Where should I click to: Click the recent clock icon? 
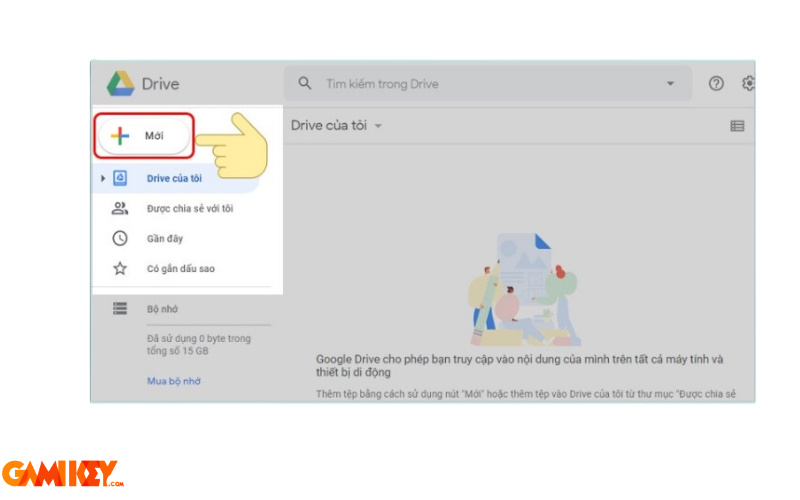120,238
